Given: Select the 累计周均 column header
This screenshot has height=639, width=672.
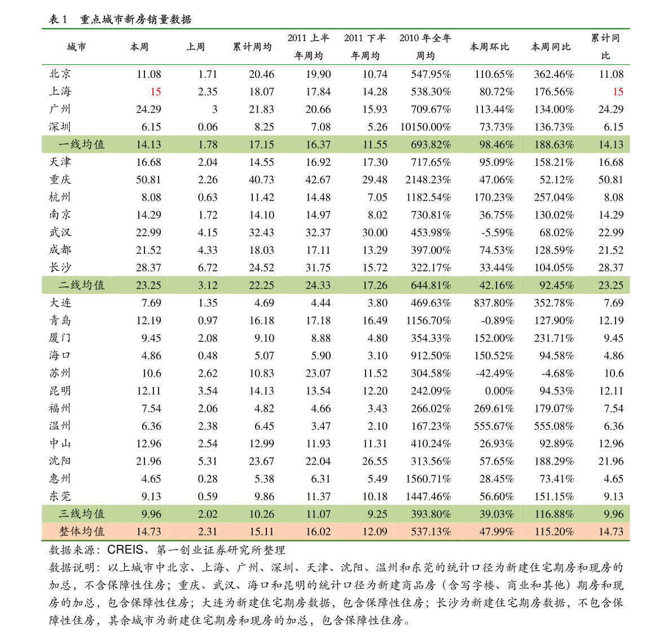Looking at the screenshot, I should [x=252, y=47].
